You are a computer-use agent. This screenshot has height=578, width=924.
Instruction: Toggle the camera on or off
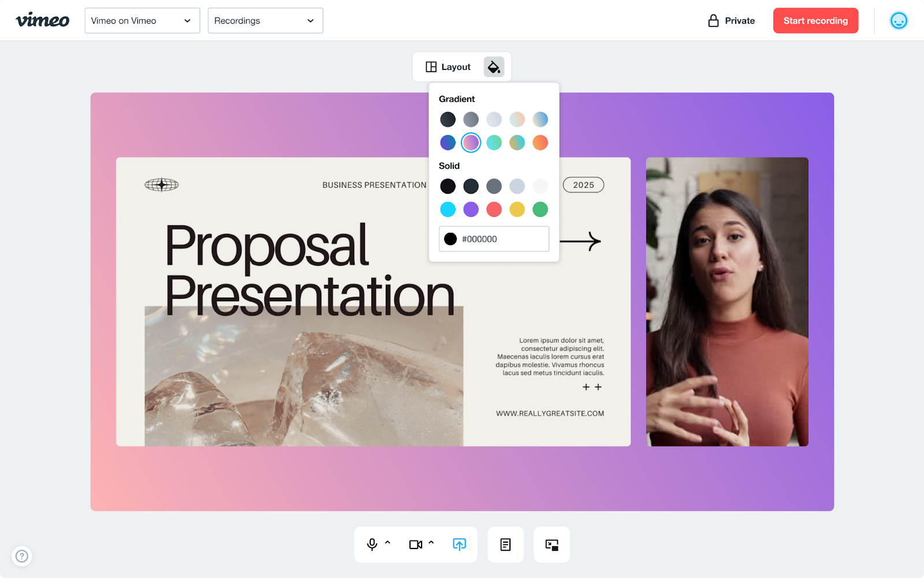point(415,544)
